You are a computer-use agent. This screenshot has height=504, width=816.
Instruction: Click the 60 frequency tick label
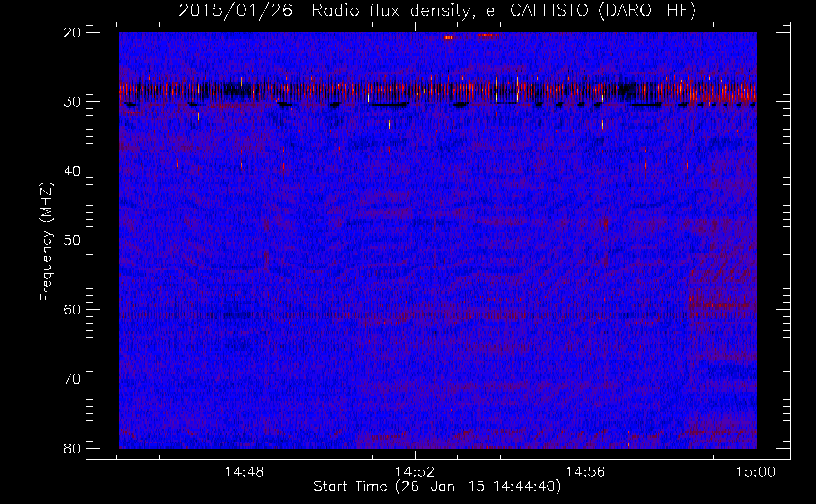point(73,309)
